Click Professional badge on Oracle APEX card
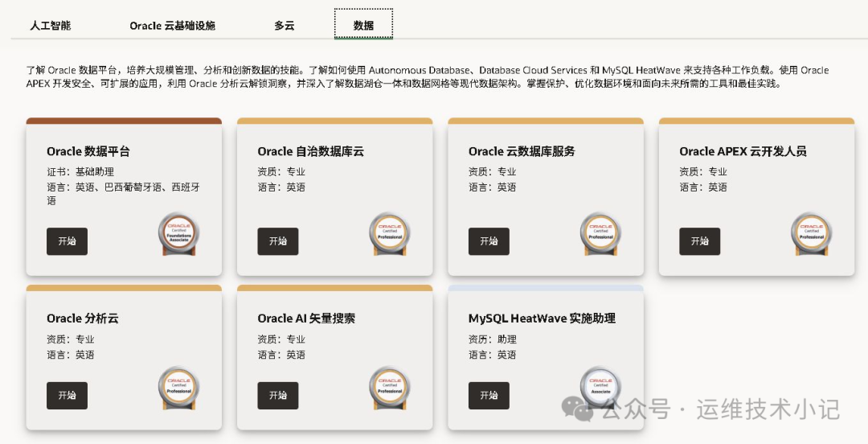Image resolution: width=868 pixels, height=444 pixels. click(x=812, y=235)
